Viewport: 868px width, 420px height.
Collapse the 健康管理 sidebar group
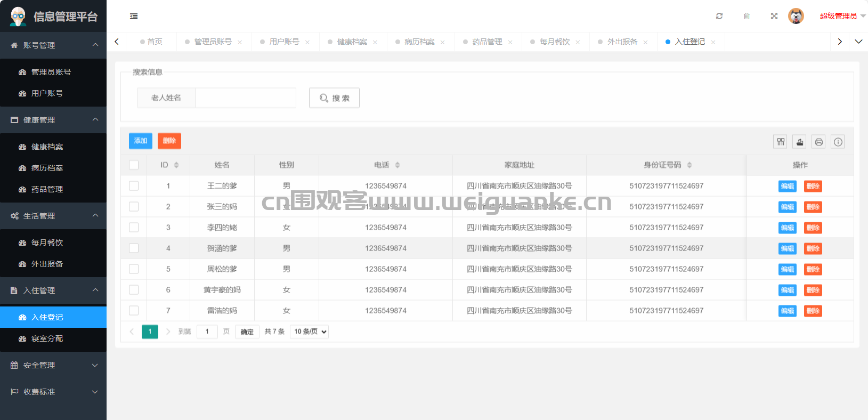click(x=53, y=120)
